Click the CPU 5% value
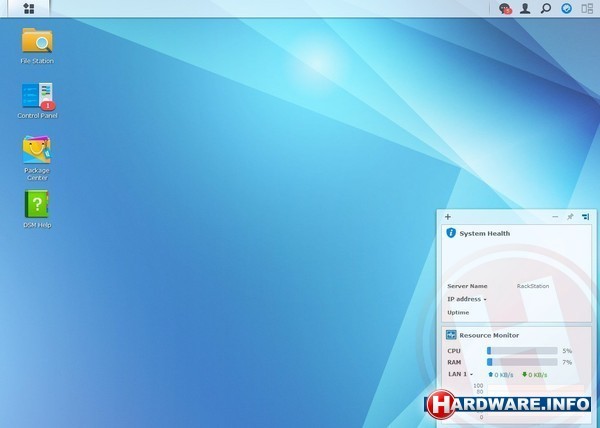Viewport: 600px width, 428px height. [x=567, y=351]
